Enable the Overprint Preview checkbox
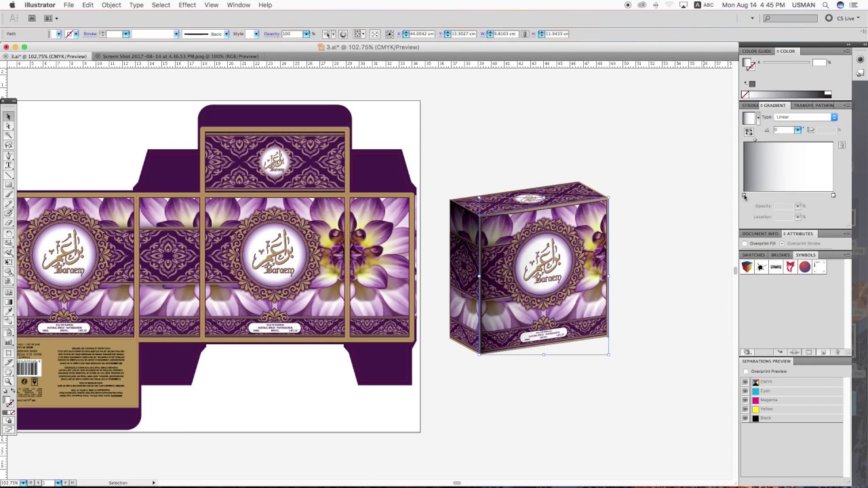The image size is (868, 488). 746,371
